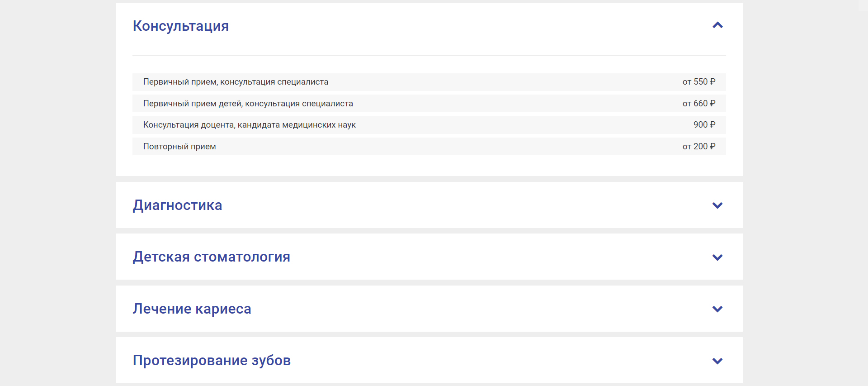Viewport: 868px width, 386px height.
Task: Click the divider line under Консультация heading
Action: point(429,55)
